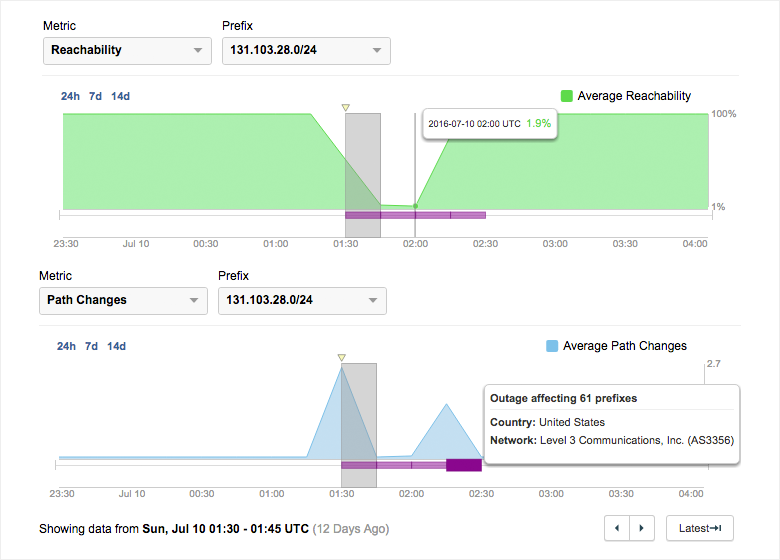Select 7d range on Path Changes chart

point(91,346)
